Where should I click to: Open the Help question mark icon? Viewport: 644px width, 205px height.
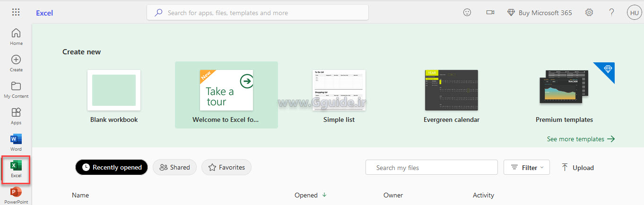pyautogui.click(x=612, y=13)
